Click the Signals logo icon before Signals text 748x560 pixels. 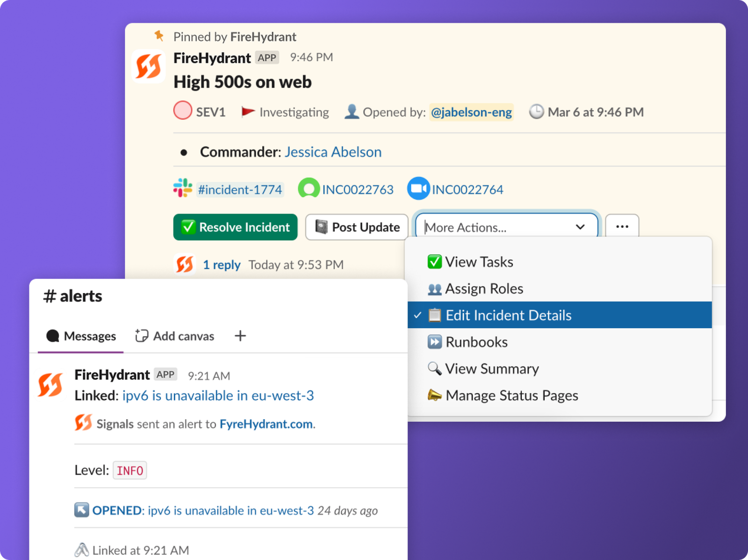tap(83, 423)
